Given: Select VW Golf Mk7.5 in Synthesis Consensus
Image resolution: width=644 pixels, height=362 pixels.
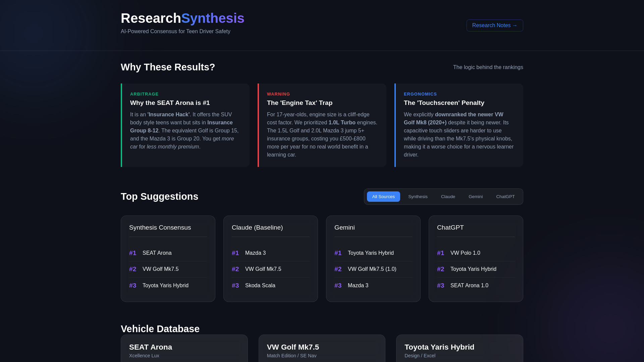Looking at the screenshot, I should click(x=168, y=269).
